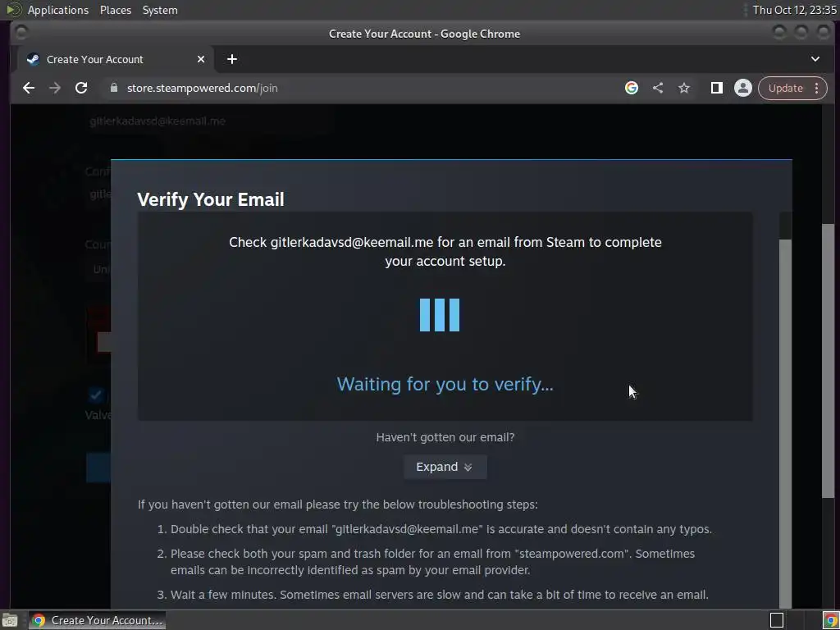Open Google icon in address bar
The image size is (840, 630).
pyautogui.click(x=632, y=88)
